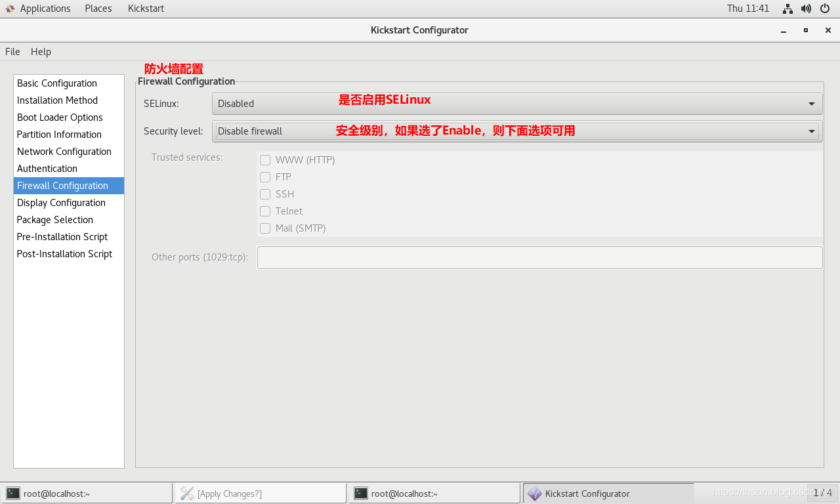The width and height of the screenshot is (840, 504).
Task: Click the Other ports input field
Action: tap(539, 257)
